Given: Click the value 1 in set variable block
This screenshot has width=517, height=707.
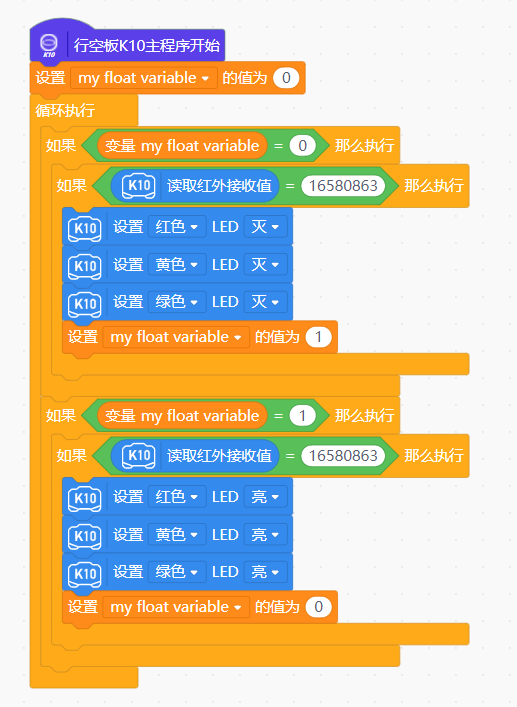Looking at the screenshot, I should (x=318, y=337).
